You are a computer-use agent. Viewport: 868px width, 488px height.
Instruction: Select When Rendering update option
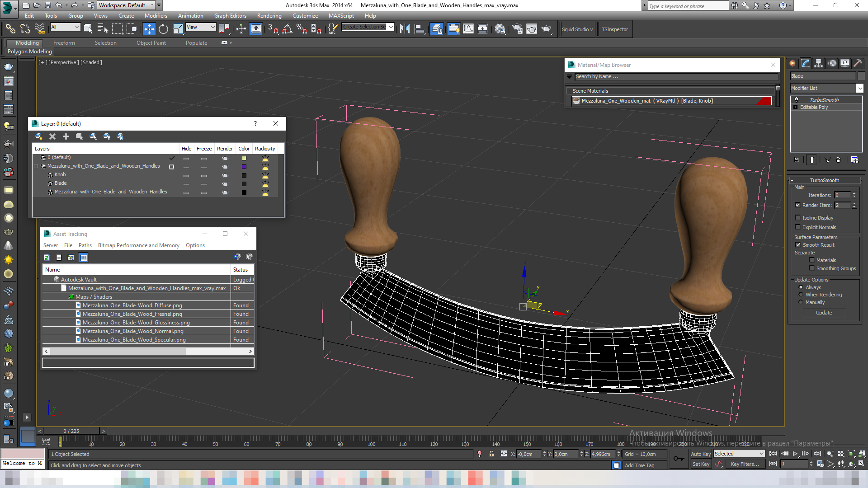(801, 295)
